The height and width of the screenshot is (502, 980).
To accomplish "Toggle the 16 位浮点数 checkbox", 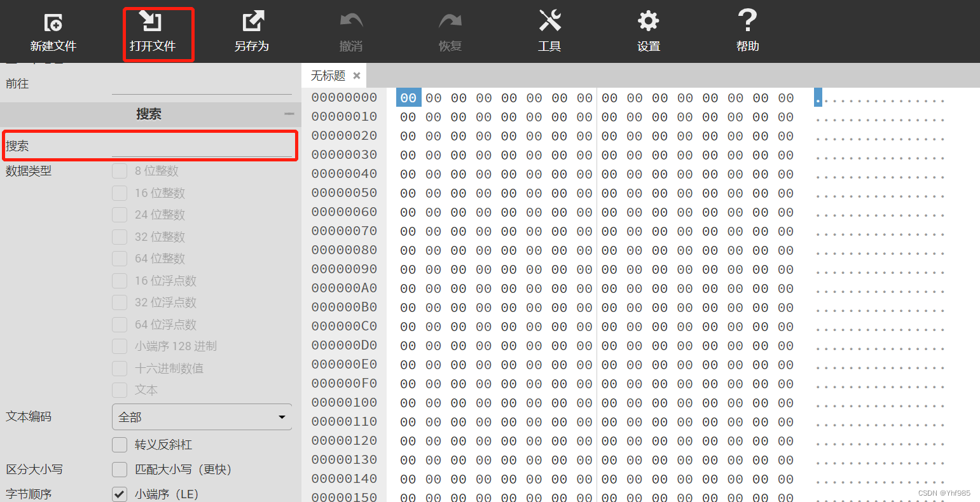I will coord(120,281).
